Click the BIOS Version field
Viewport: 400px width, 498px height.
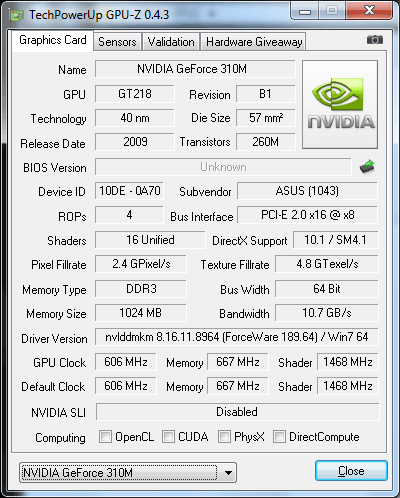[x=223, y=167]
